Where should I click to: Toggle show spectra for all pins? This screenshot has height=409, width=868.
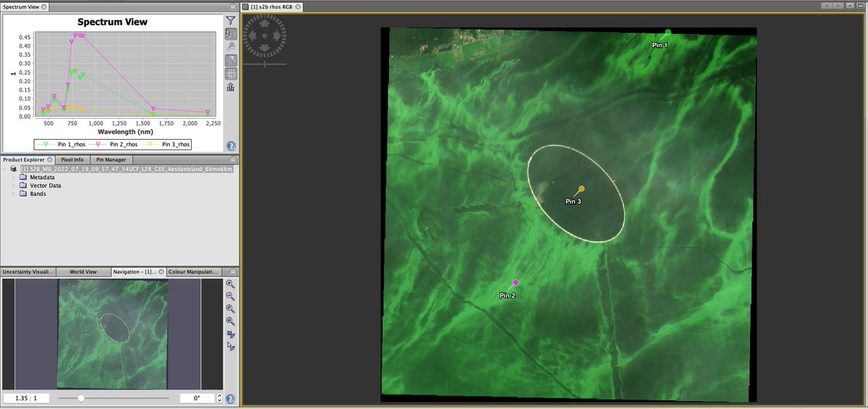(231, 60)
